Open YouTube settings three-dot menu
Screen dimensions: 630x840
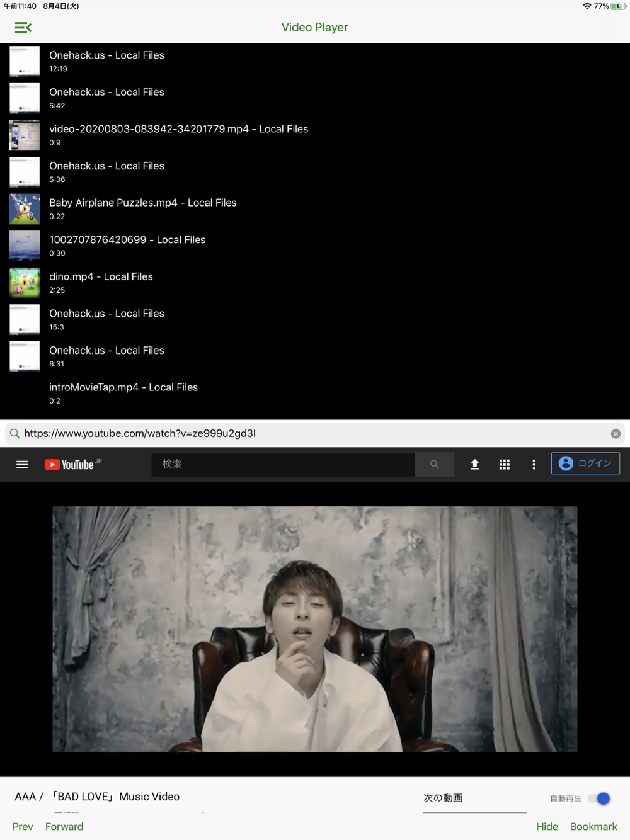point(534,465)
